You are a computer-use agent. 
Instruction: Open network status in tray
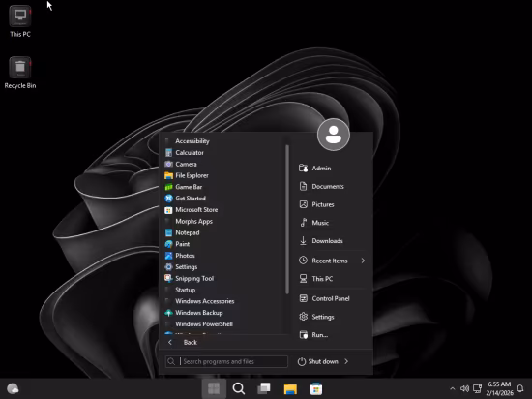pyautogui.click(x=477, y=388)
